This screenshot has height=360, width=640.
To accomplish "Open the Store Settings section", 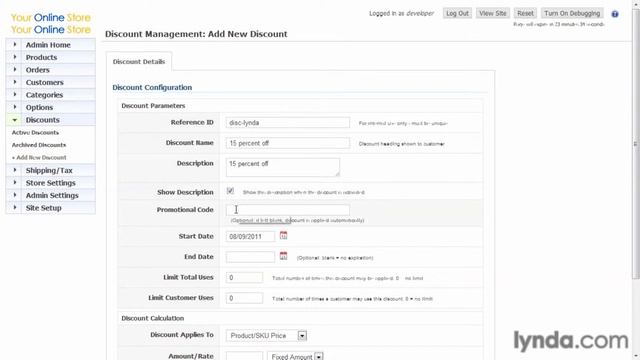I will tap(51, 183).
